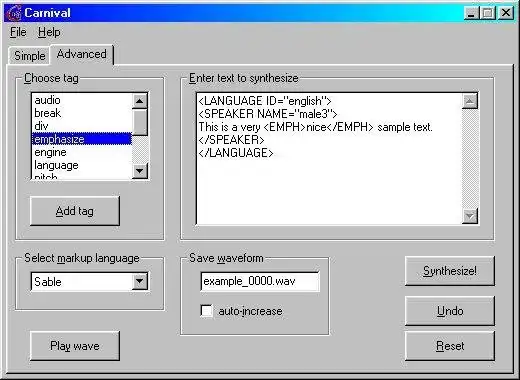Screen dimensions: 520x380
Task: Click the Reset button
Action: tap(450, 346)
